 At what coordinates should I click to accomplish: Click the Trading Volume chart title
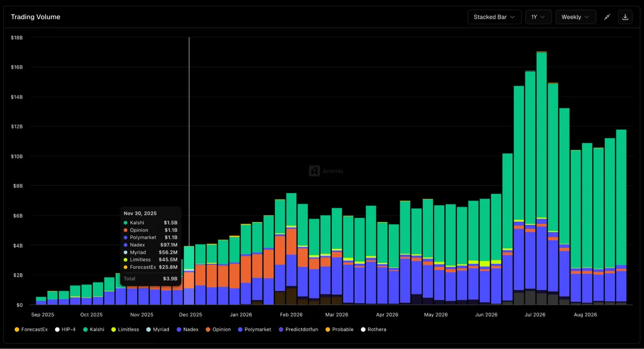click(x=35, y=17)
